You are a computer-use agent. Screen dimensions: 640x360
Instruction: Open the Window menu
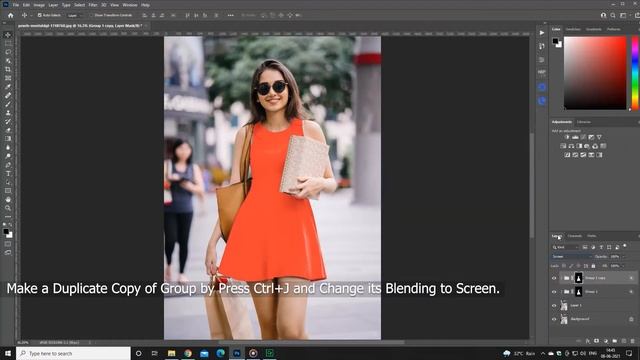pos(130,5)
